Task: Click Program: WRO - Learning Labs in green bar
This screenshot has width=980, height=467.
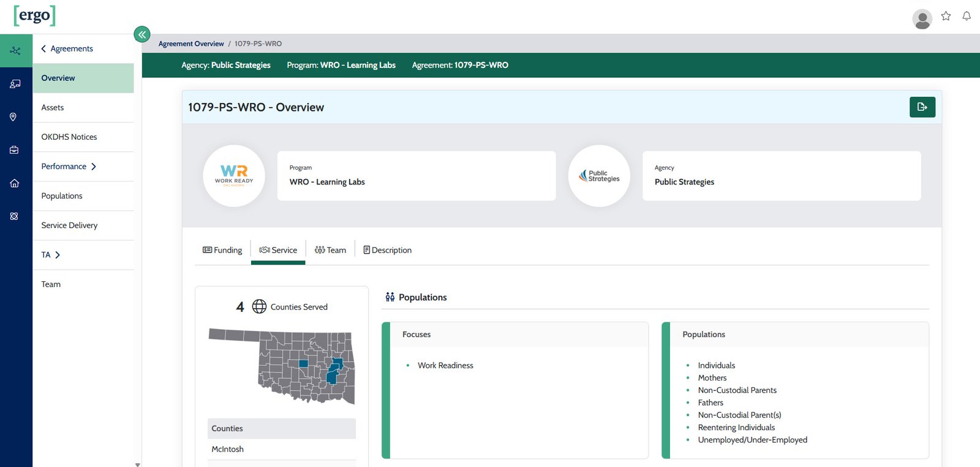Action: (x=341, y=65)
